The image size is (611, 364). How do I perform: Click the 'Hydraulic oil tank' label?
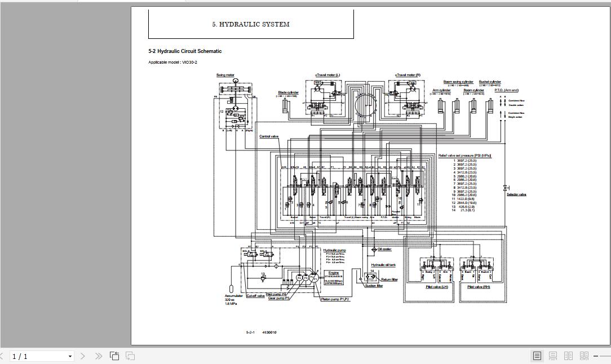[383, 265]
